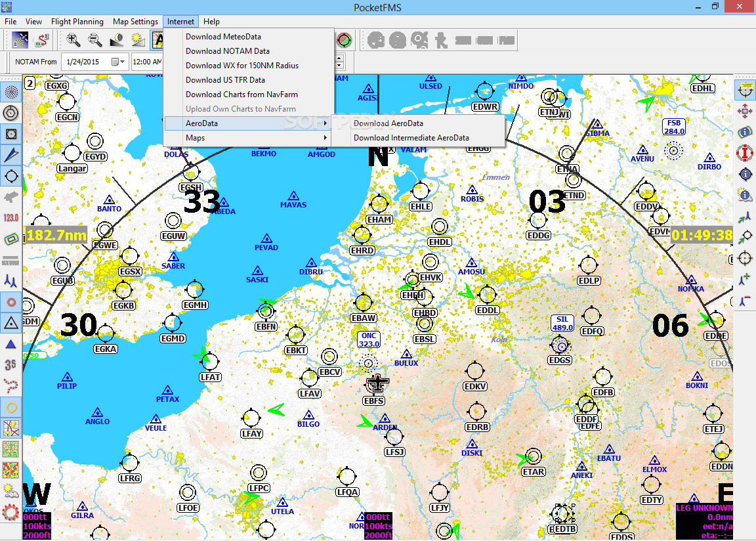The image size is (756, 541).
Task: Toggle the yellow ring range circle icon
Action: tap(11, 408)
